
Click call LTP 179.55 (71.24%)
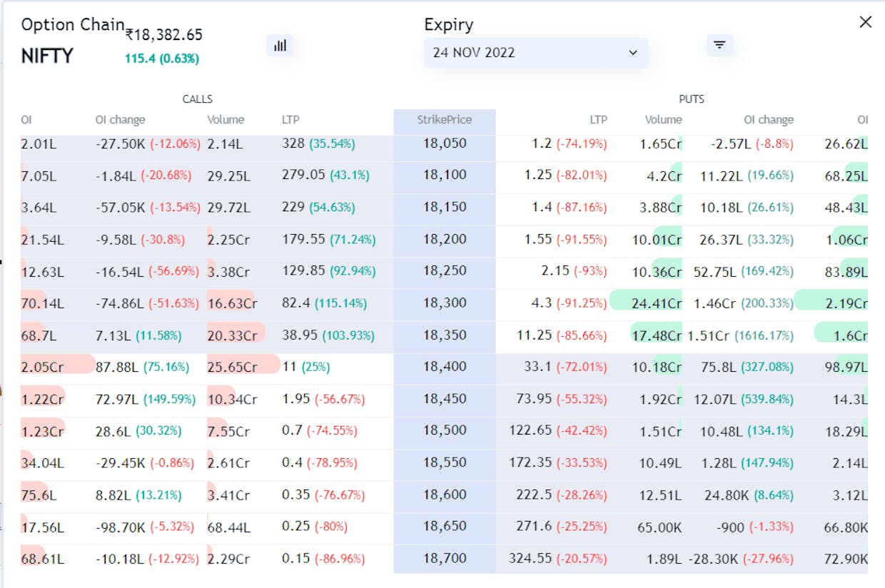click(x=328, y=239)
